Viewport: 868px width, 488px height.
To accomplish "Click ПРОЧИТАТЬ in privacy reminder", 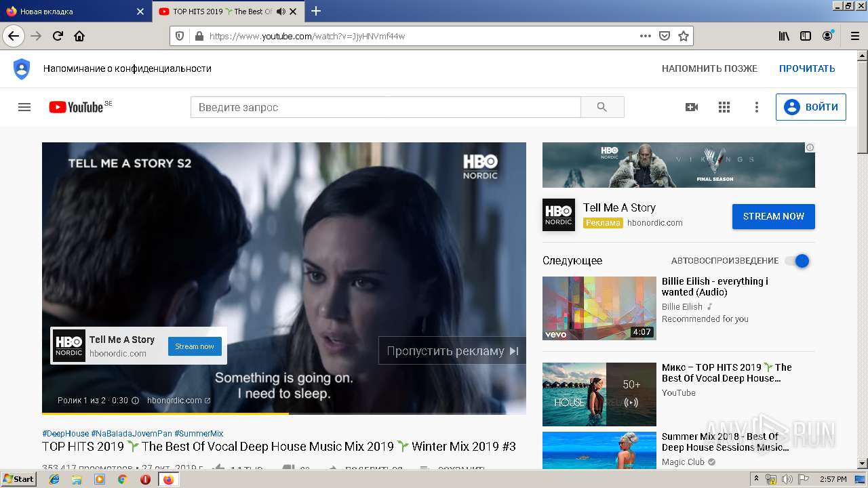I will click(x=807, y=68).
